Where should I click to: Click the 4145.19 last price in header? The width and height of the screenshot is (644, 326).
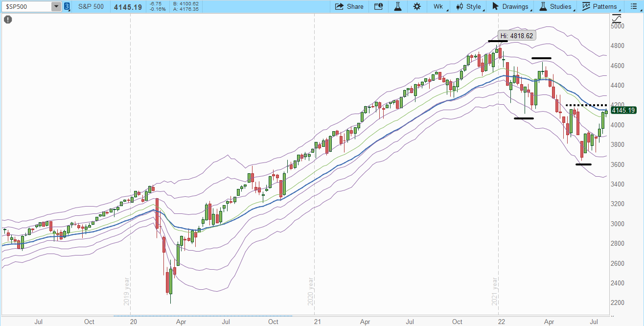[x=128, y=7]
